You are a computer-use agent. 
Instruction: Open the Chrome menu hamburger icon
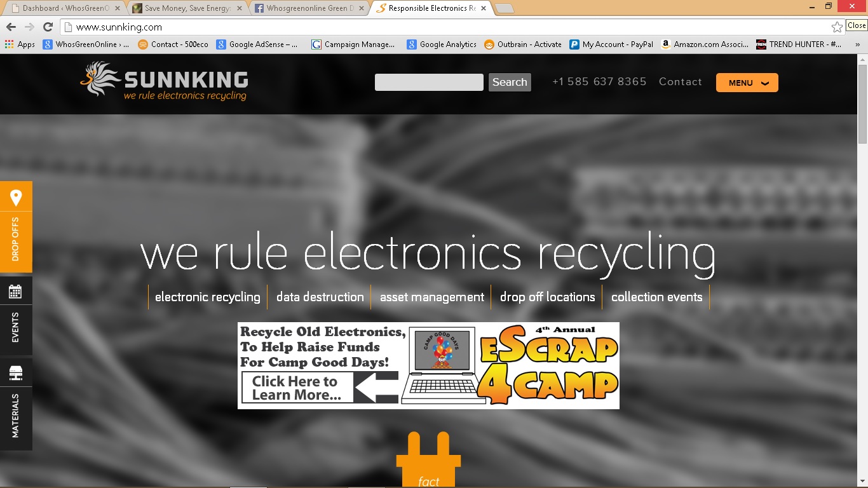[x=857, y=27]
